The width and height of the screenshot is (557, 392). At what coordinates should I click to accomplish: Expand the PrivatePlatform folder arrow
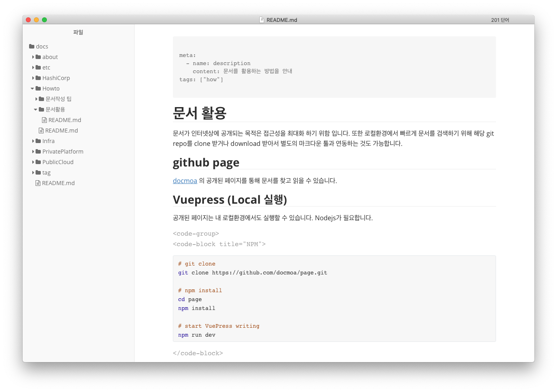click(33, 152)
